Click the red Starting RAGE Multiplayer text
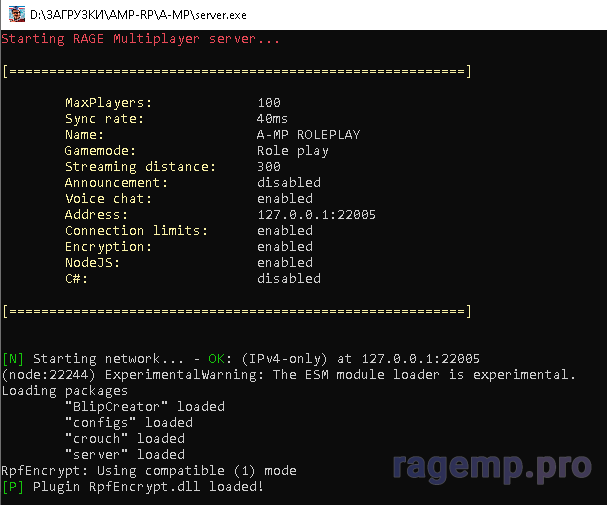This screenshot has width=607, height=505. click(x=140, y=39)
